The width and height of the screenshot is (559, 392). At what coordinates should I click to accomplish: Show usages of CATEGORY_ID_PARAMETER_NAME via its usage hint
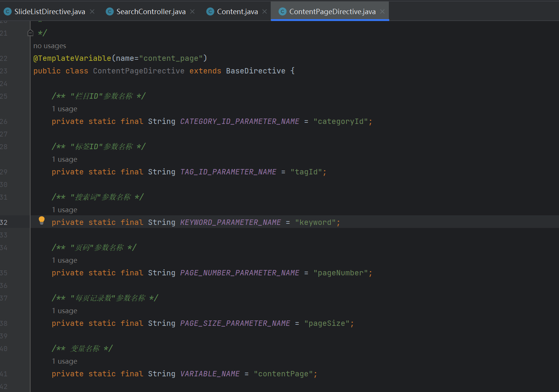[x=65, y=109]
